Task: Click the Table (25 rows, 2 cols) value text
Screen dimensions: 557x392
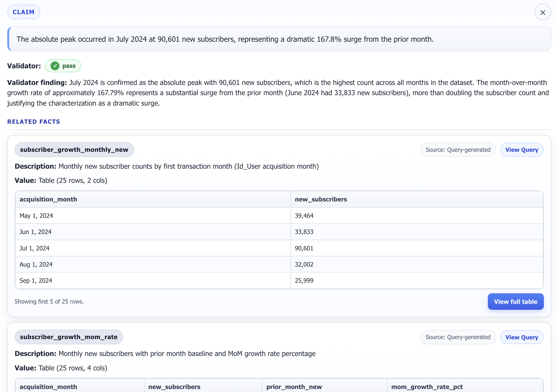Action: [73, 180]
